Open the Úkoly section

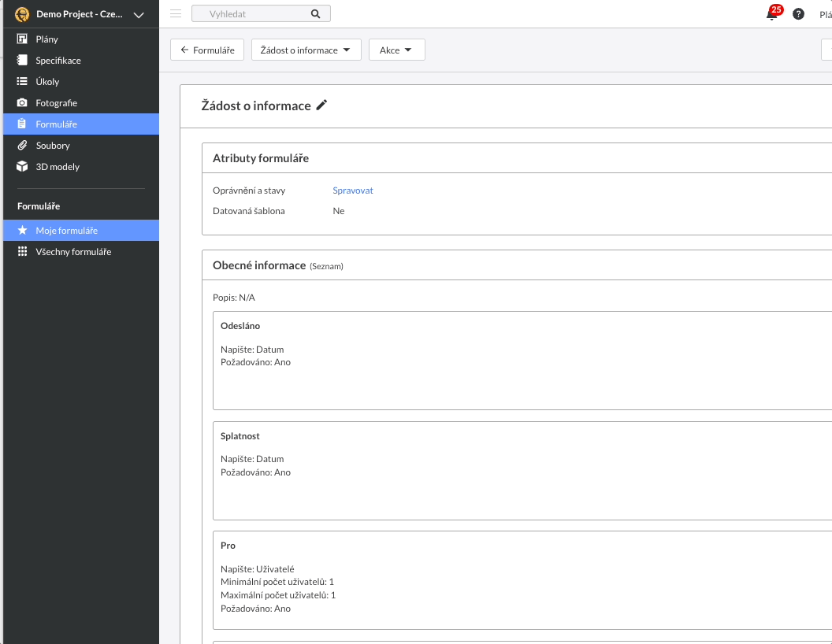[81, 81]
